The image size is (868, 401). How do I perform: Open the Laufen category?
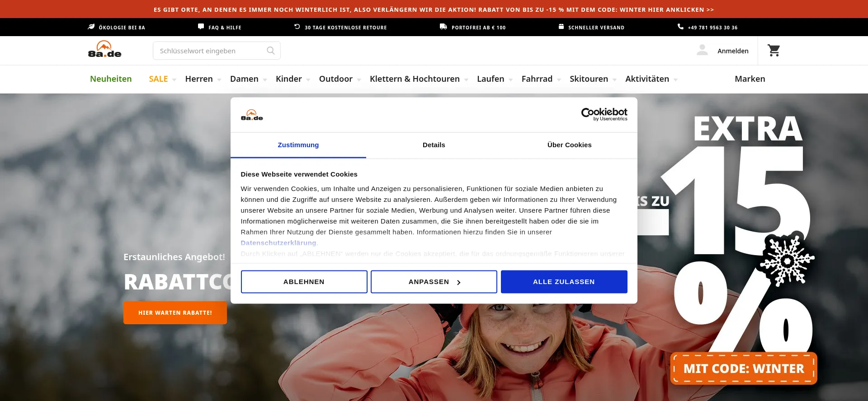[491, 79]
